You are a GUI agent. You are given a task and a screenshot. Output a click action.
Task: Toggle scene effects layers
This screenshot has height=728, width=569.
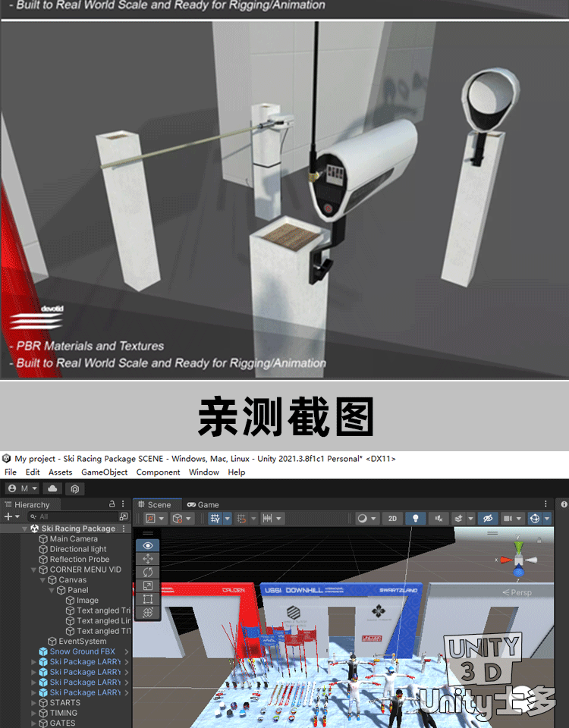pyautogui.click(x=458, y=519)
